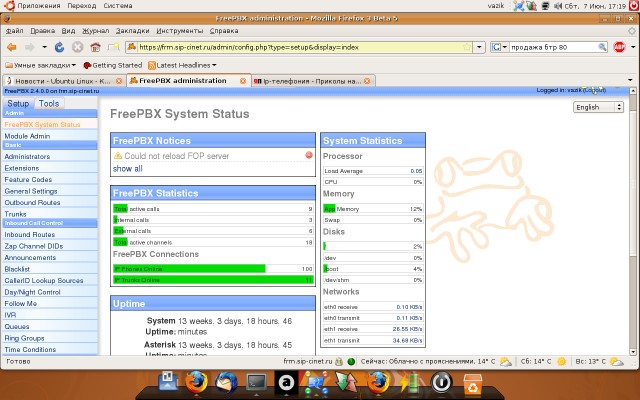Click in the address bar URL field

point(300,47)
